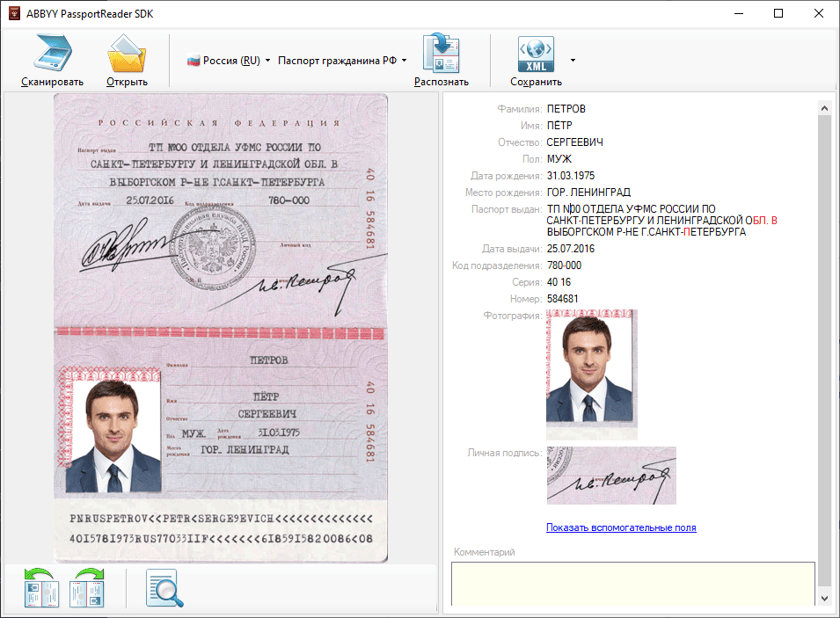Screen dimensions: 840x618
Task: Click inside the Комментарий text box
Action: [x=633, y=583]
